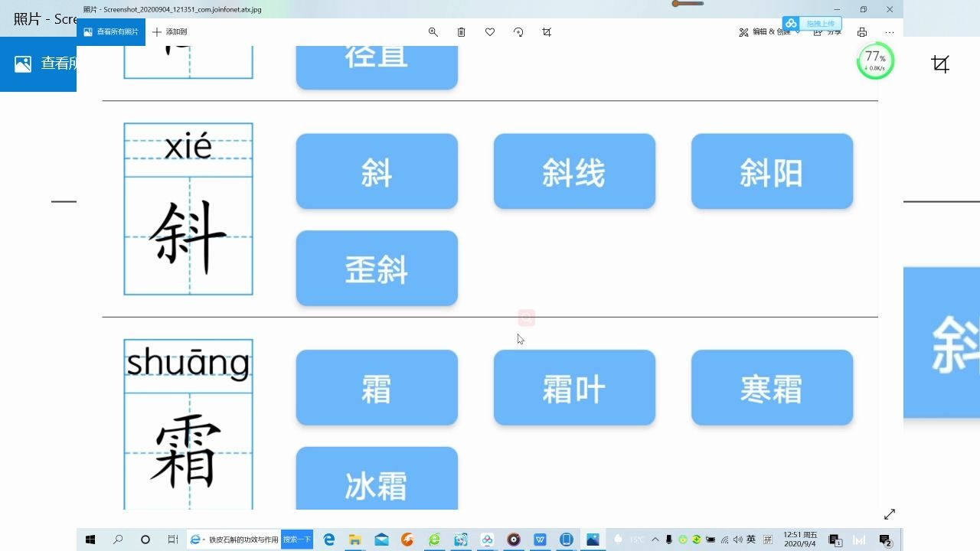Open File Explorer from taskbar
This screenshot has height=551, width=980.
click(355, 540)
